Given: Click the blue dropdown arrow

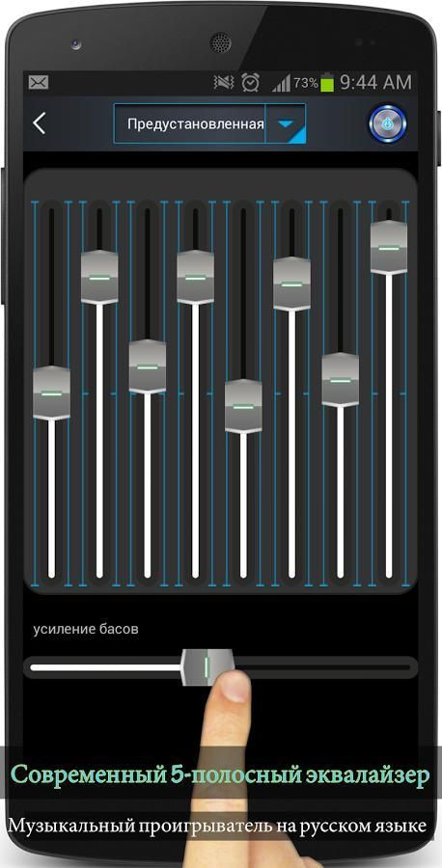Looking at the screenshot, I should pos(286,124).
